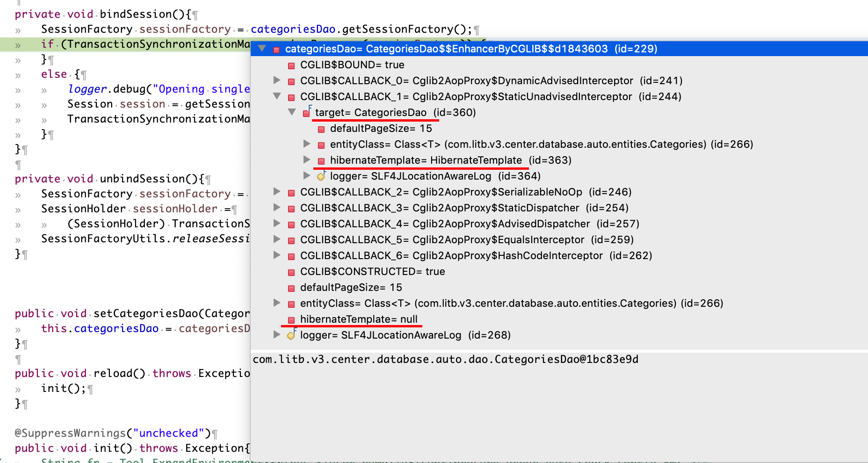The width and height of the screenshot is (868, 463).
Task: Expand logger (id=268) node
Action: click(x=277, y=335)
